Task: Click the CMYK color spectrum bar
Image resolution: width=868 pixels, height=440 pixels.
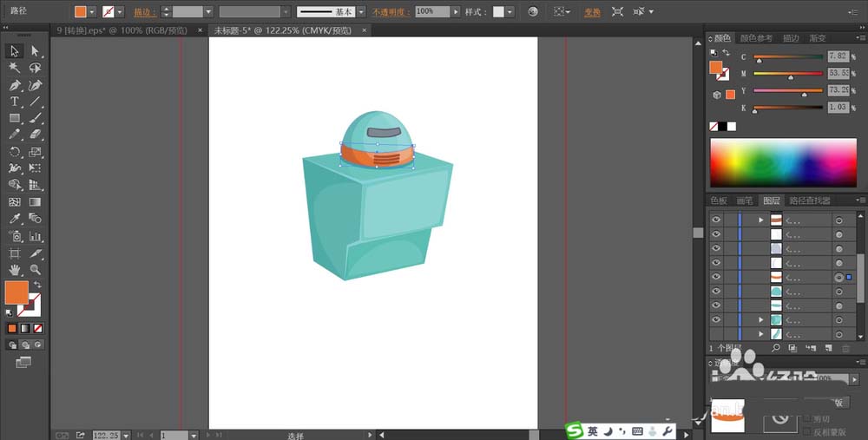Action: [784, 161]
